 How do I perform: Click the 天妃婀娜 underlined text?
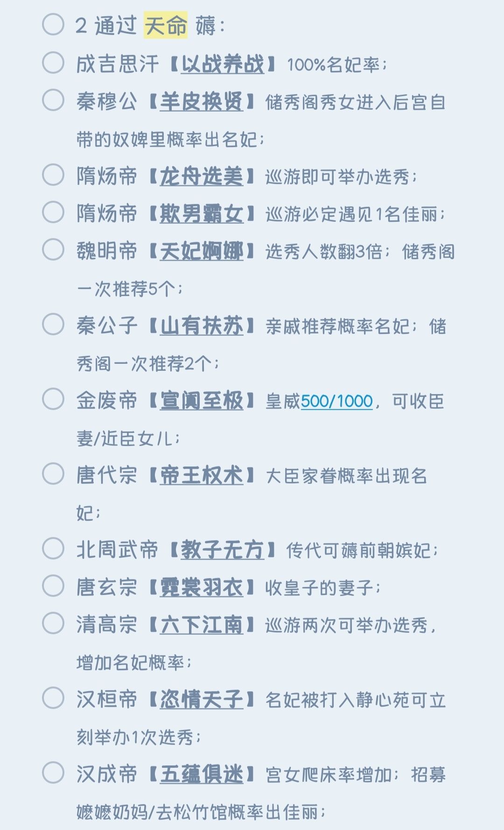[x=201, y=251]
